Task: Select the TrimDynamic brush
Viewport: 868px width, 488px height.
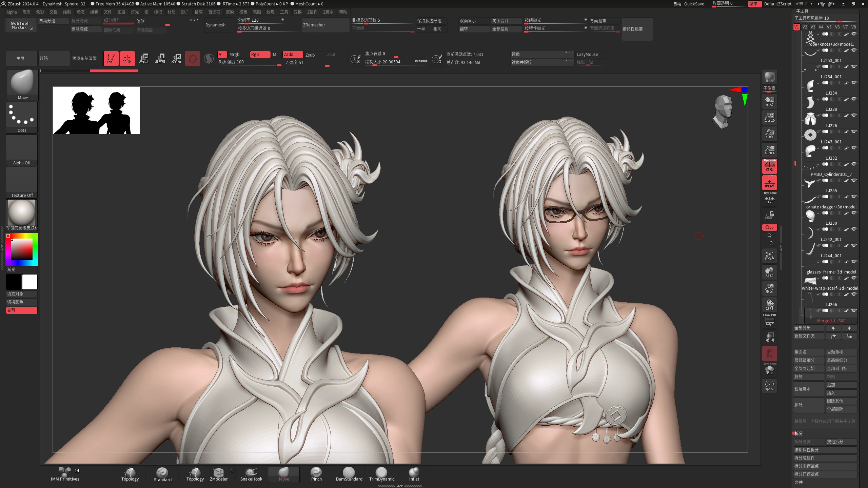Action: pyautogui.click(x=381, y=474)
